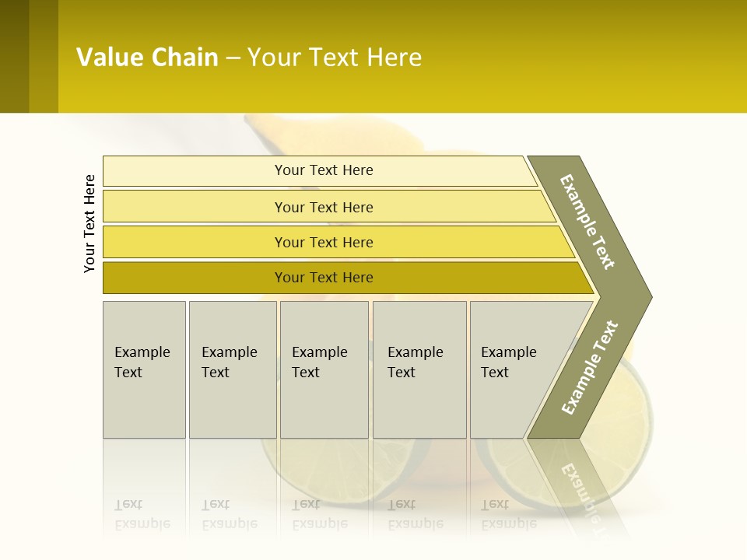The width and height of the screenshot is (747, 560).
Task: Click the first pale yellow "Your Text Here" bar
Action: coord(320,171)
